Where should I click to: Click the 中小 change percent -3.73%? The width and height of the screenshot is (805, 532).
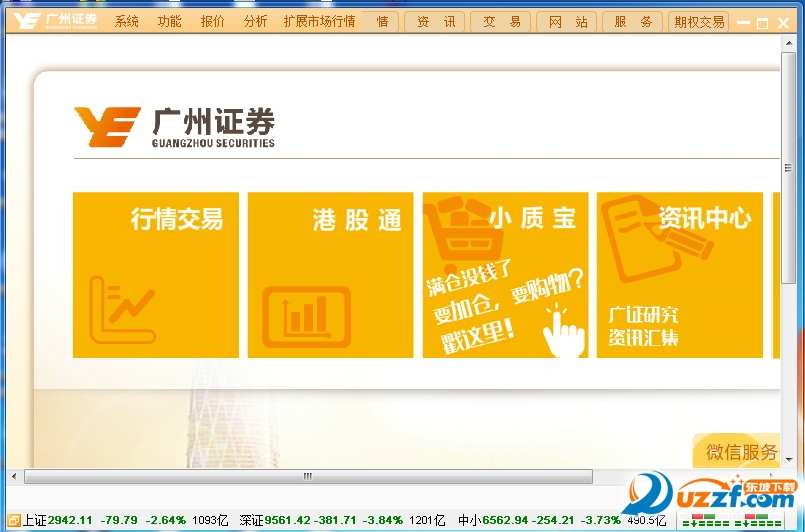(601, 520)
